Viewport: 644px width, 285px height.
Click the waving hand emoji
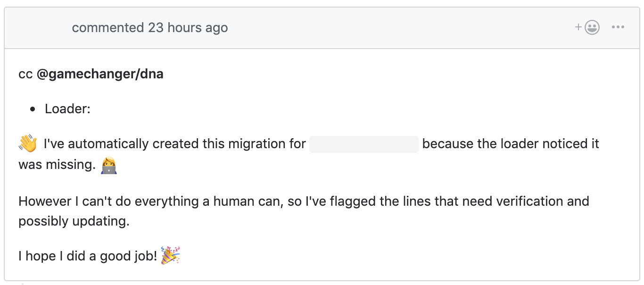[28, 143]
